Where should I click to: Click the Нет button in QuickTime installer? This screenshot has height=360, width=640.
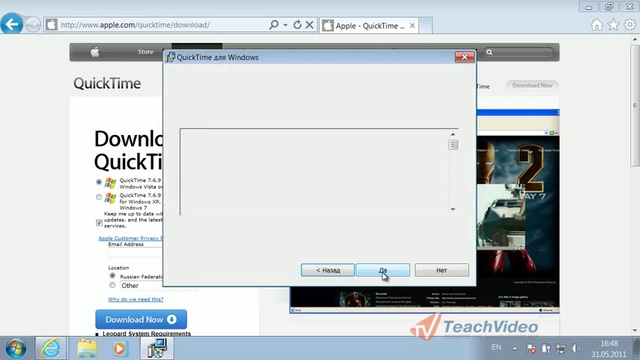[442, 270]
